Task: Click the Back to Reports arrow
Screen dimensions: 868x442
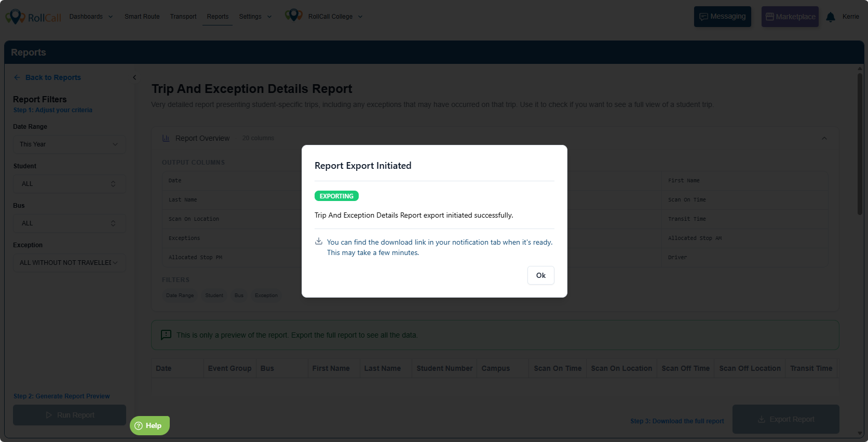Action: coord(17,77)
